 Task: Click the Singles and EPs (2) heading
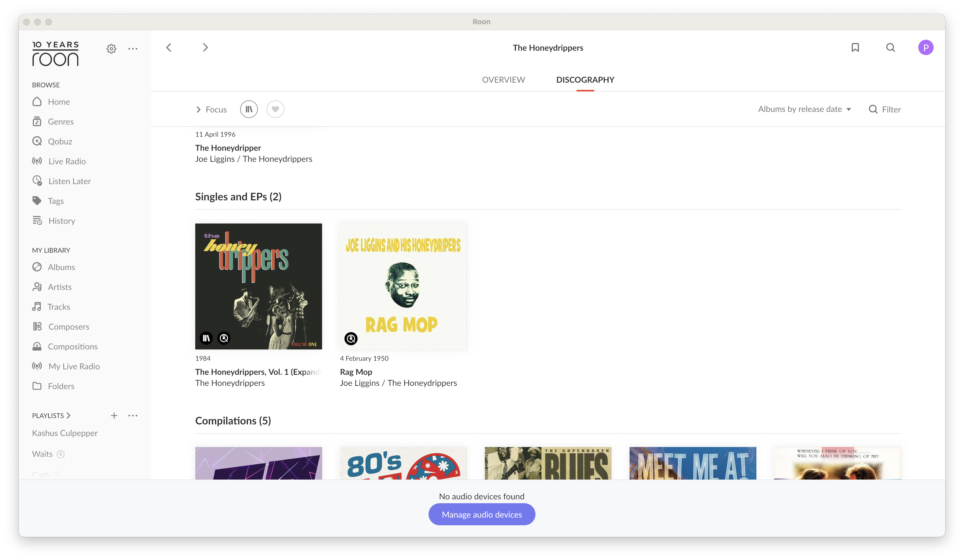pyautogui.click(x=238, y=197)
